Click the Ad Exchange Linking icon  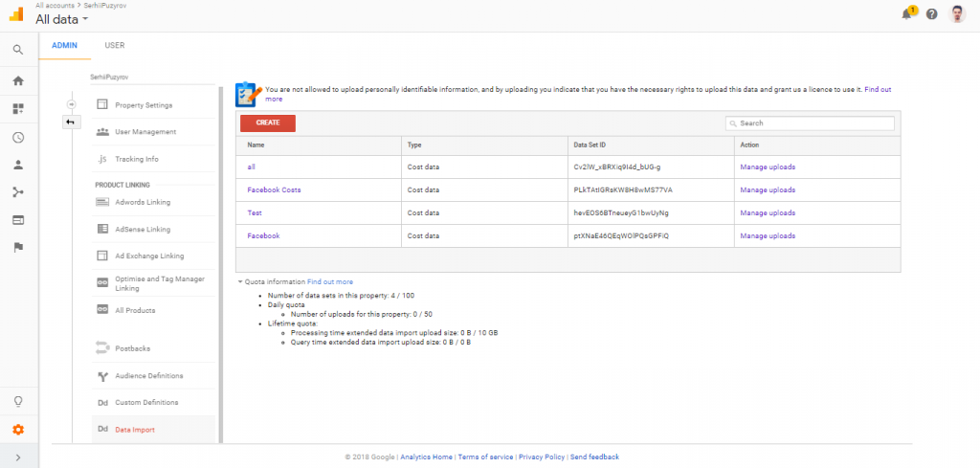pos(102,256)
